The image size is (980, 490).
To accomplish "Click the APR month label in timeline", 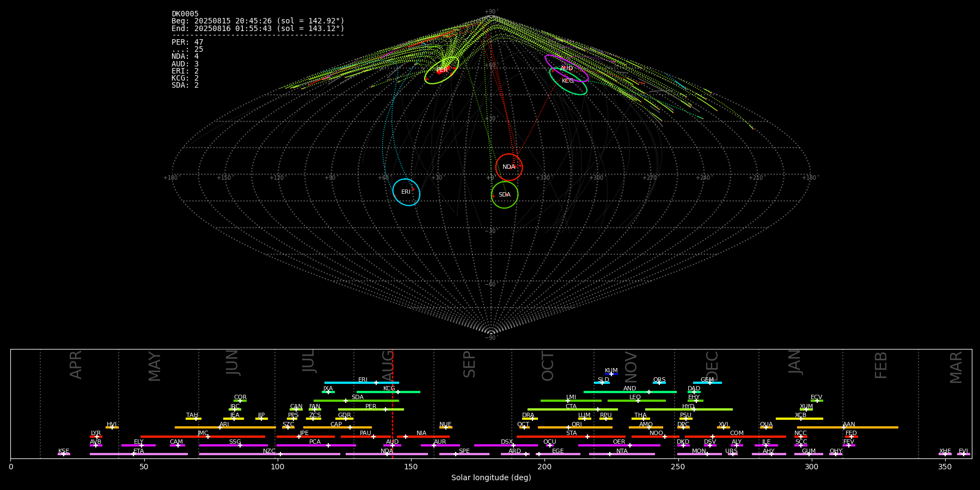I will 76,365.
